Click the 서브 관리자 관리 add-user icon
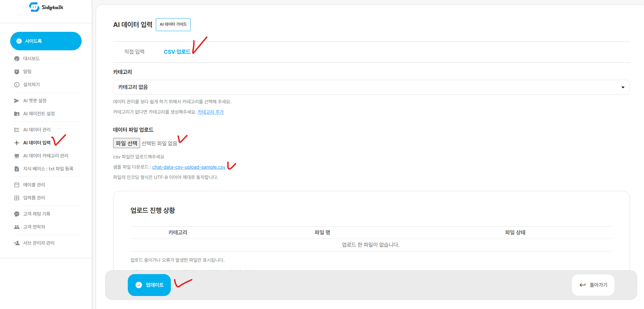The image size is (644, 309). tap(17, 243)
